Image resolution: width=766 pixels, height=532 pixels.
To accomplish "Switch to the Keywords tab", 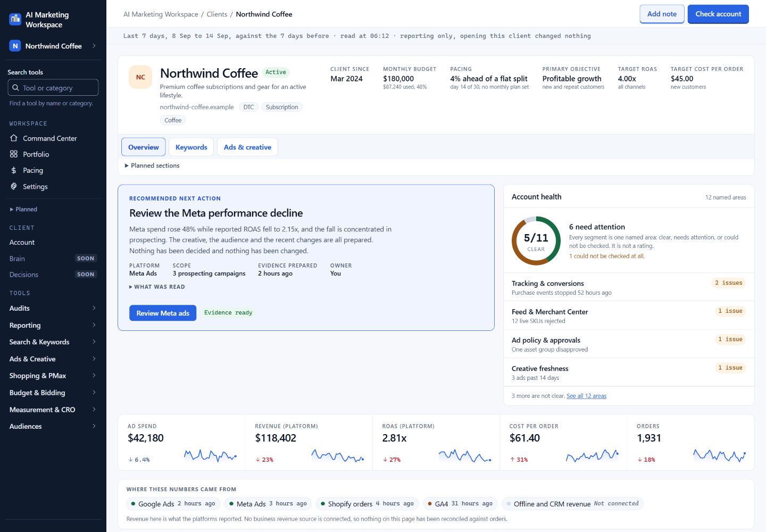I will pos(191,147).
